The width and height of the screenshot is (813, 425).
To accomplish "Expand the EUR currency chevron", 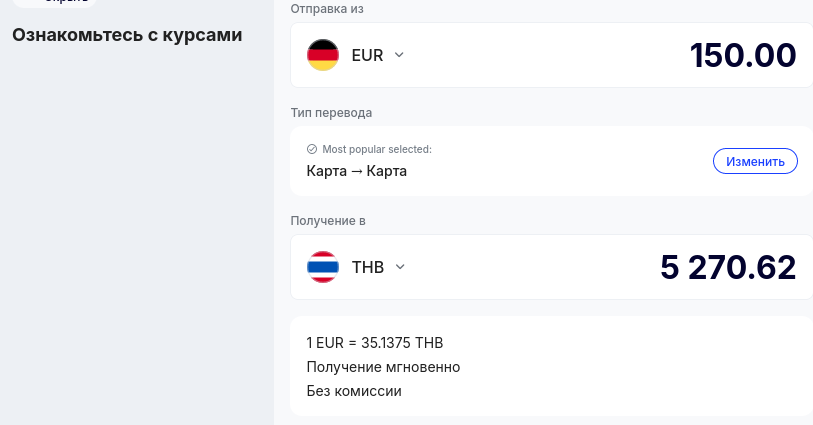I will [399, 55].
